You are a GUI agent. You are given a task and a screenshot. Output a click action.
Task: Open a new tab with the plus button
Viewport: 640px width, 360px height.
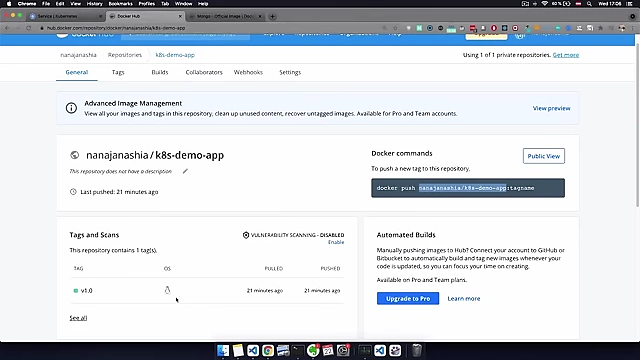tap(272, 16)
